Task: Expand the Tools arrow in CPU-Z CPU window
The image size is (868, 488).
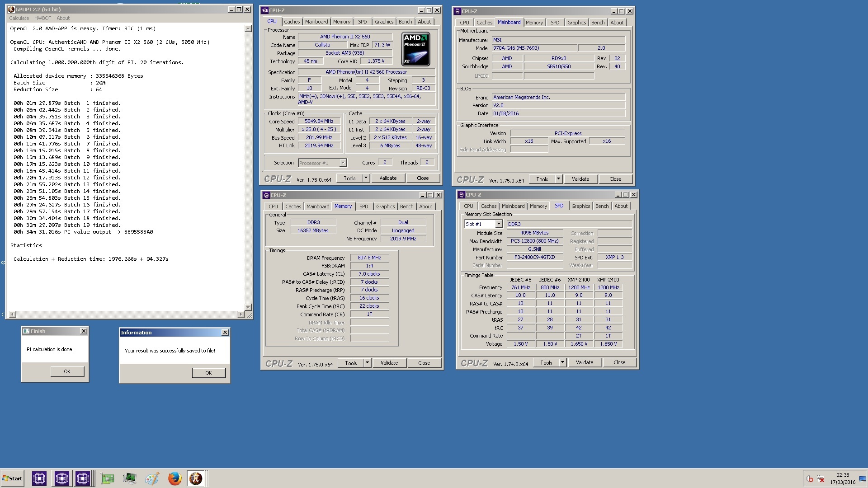Action: point(366,178)
